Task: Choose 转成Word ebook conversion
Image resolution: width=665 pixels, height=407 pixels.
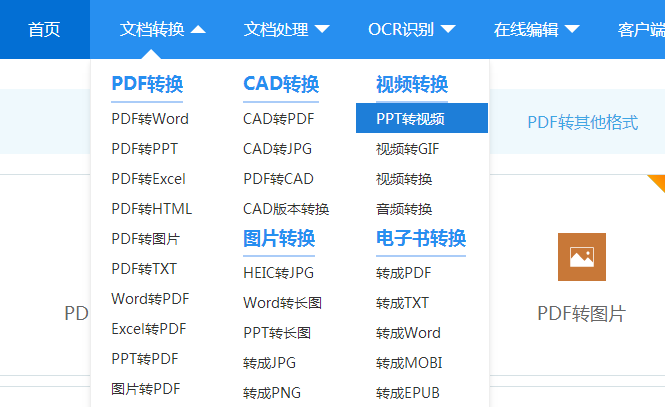Action: 408,333
